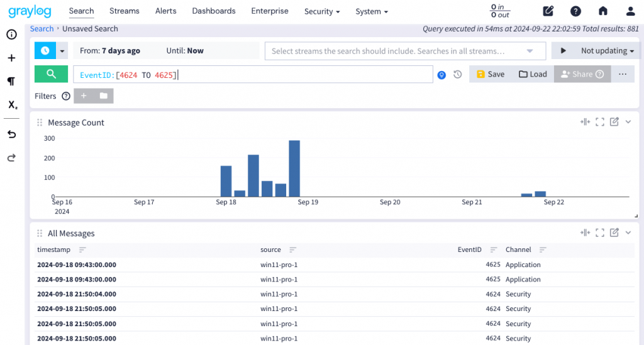The height and width of the screenshot is (345, 644).
Task: Click the Load saved search button
Action: (x=533, y=74)
